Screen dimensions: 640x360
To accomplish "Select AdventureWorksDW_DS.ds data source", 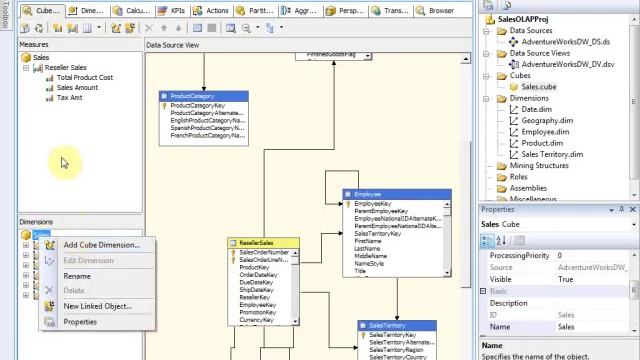I will [x=566, y=42].
